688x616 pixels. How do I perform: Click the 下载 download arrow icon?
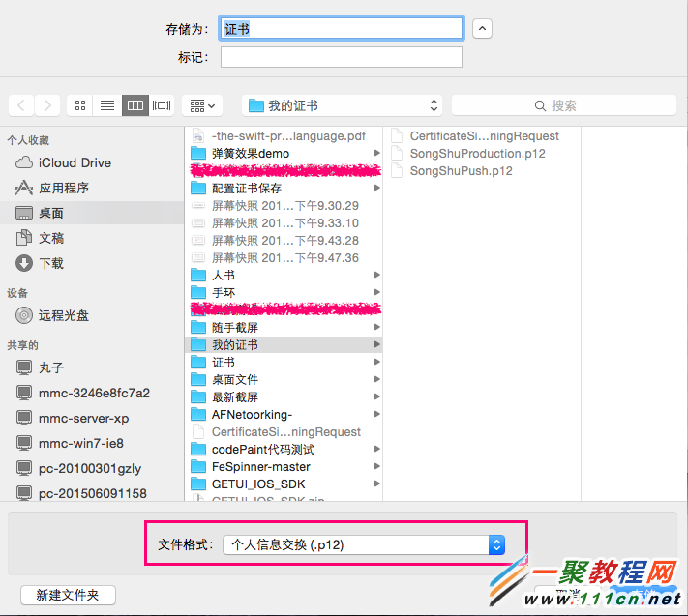24,263
